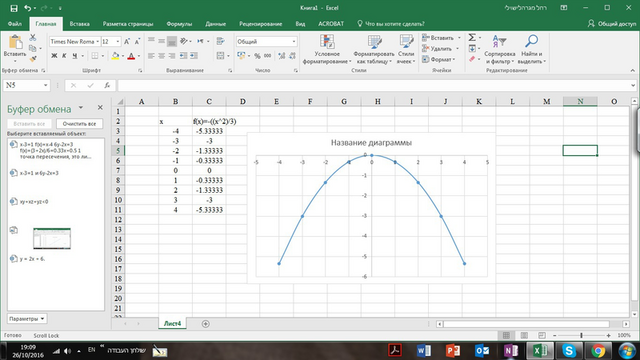
Task: Click the Merge and Center cells icon
Action: pyautogui.click(x=220, y=56)
